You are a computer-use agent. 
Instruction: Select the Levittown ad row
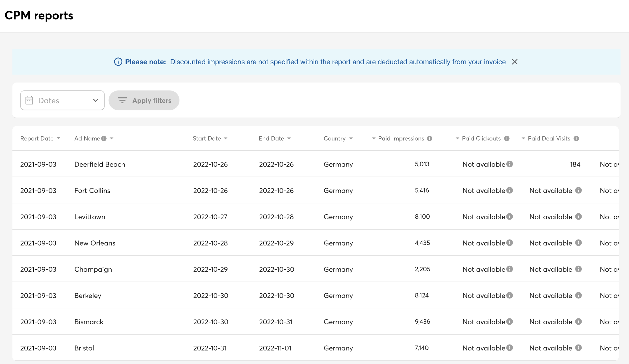[90, 217]
